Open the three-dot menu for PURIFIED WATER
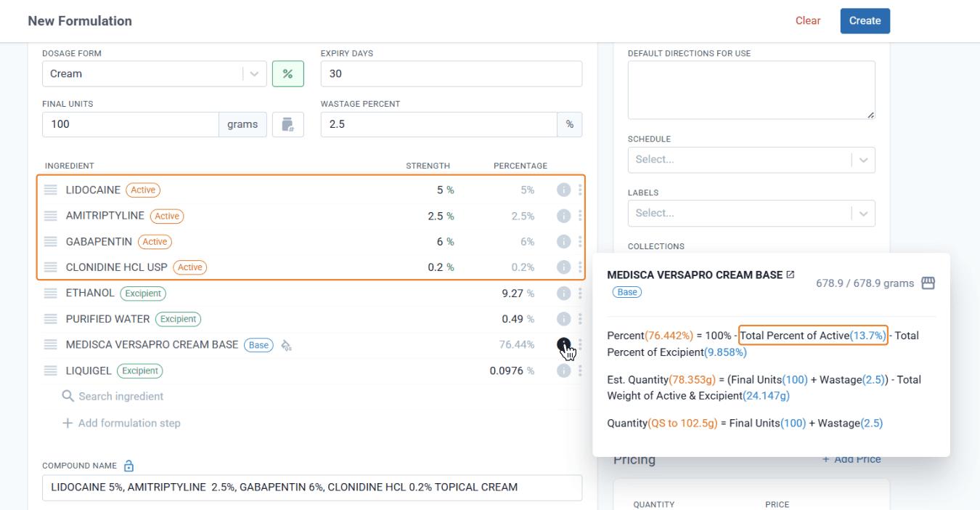Screen dimensions: 980x510 point(580,319)
